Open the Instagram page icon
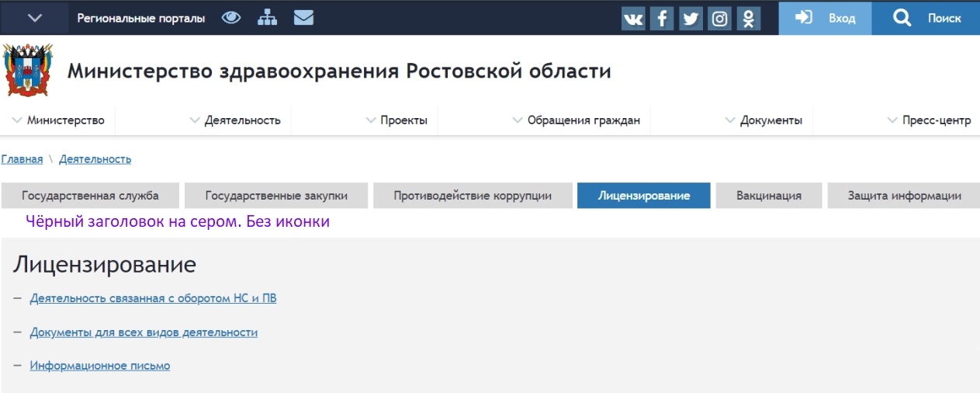 pyautogui.click(x=719, y=19)
